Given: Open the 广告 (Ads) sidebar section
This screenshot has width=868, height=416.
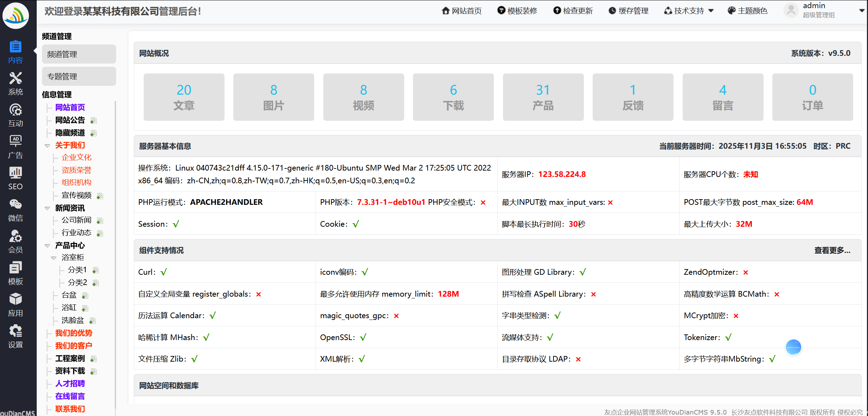Looking at the screenshot, I should (x=15, y=147).
